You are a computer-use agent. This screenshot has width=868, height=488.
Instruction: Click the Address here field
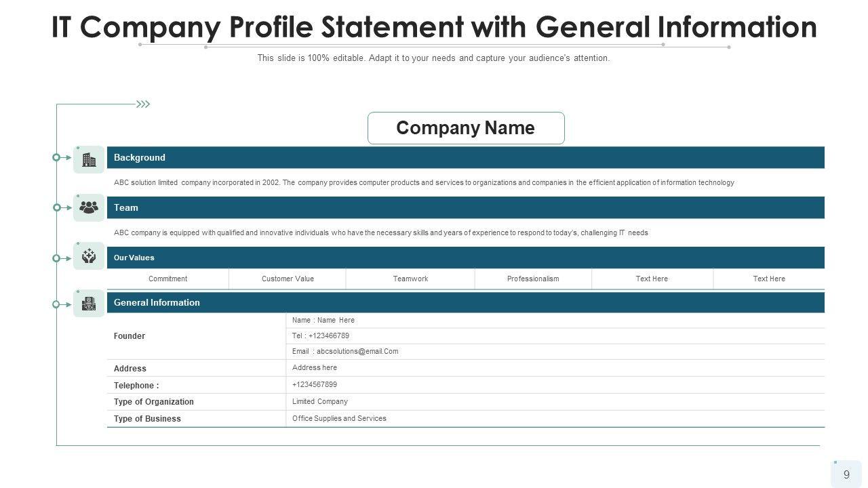click(x=315, y=367)
